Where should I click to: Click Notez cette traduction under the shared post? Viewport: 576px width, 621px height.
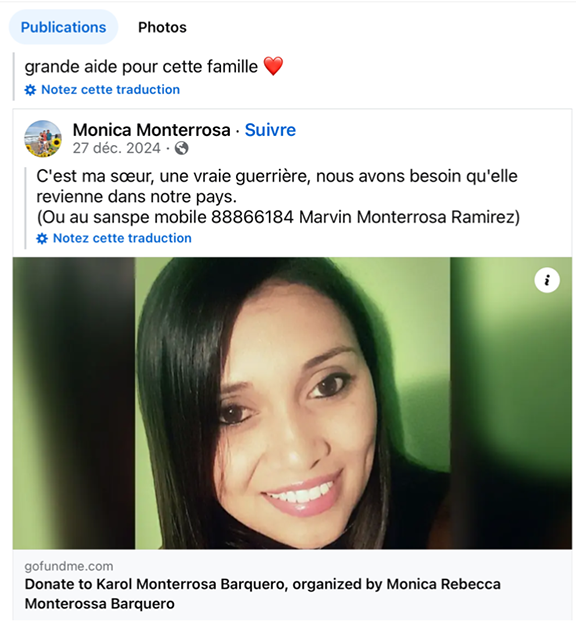click(x=122, y=238)
